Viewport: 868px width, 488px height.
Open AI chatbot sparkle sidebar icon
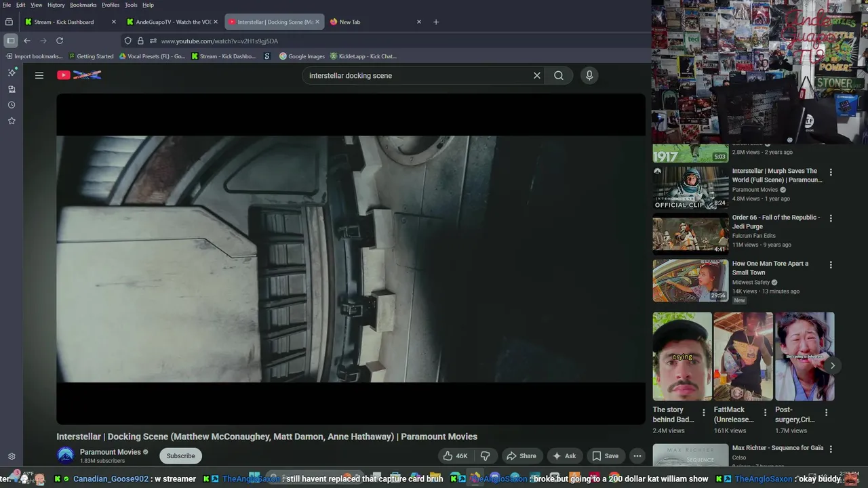tap(12, 72)
